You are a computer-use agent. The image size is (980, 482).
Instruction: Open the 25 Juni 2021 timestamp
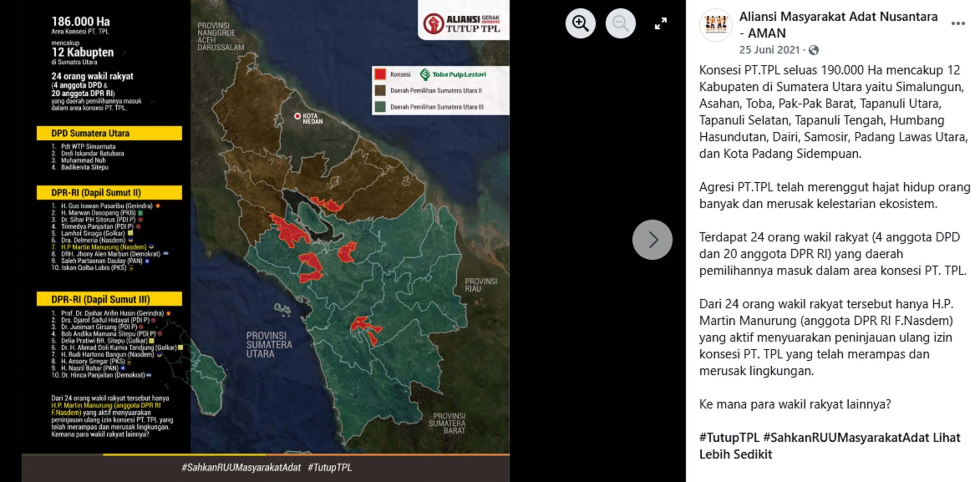[x=769, y=50]
